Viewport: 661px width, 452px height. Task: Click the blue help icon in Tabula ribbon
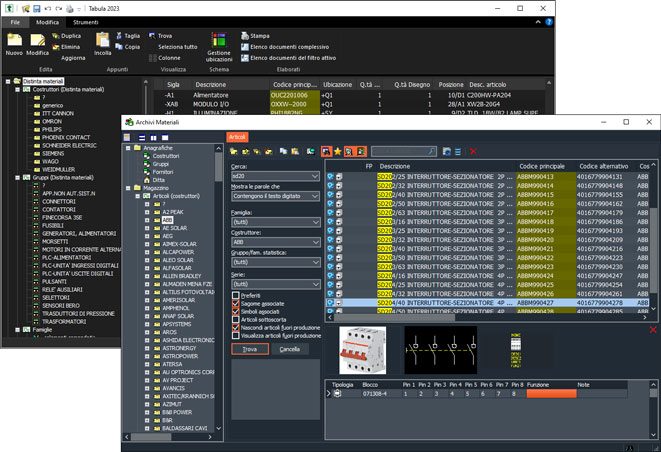[549, 22]
